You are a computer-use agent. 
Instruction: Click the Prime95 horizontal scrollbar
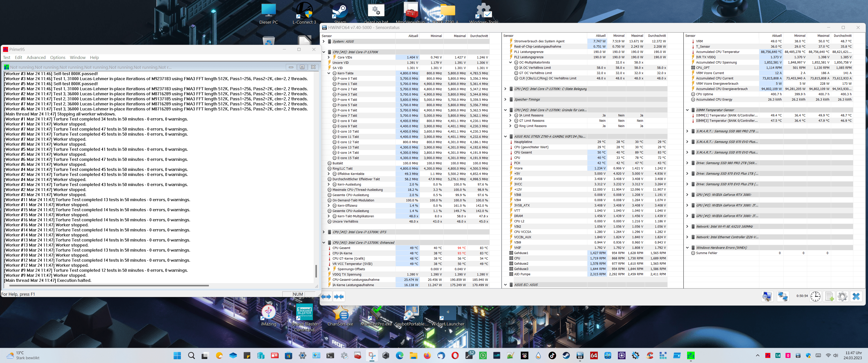point(109,286)
